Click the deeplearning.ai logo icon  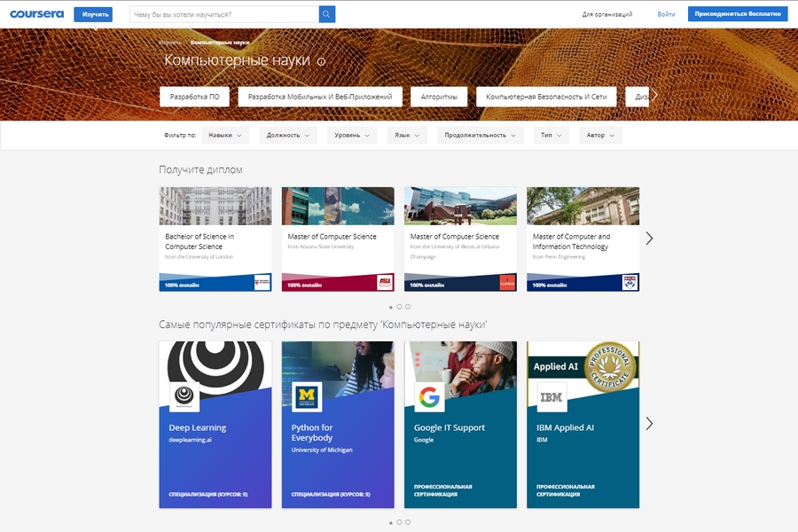pyautogui.click(x=184, y=397)
